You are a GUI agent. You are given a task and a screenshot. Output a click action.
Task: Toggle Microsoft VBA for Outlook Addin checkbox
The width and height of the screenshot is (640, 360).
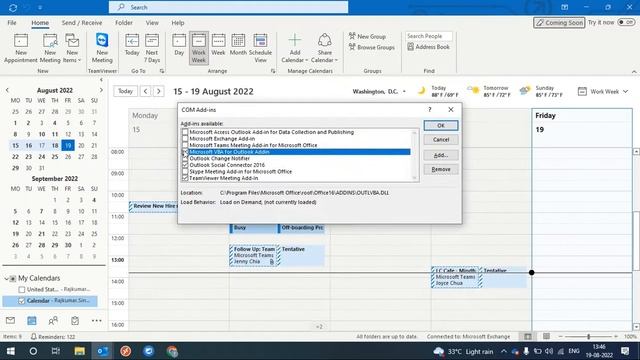click(185, 152)
